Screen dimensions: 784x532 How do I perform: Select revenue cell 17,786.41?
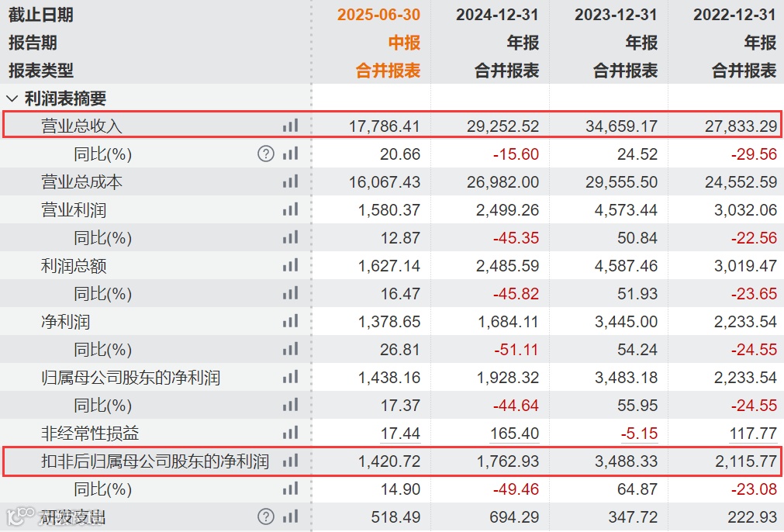click(384, 126)
